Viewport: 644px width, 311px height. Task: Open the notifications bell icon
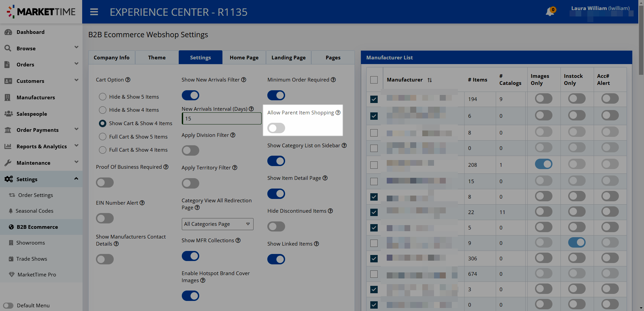pos(550,12)
